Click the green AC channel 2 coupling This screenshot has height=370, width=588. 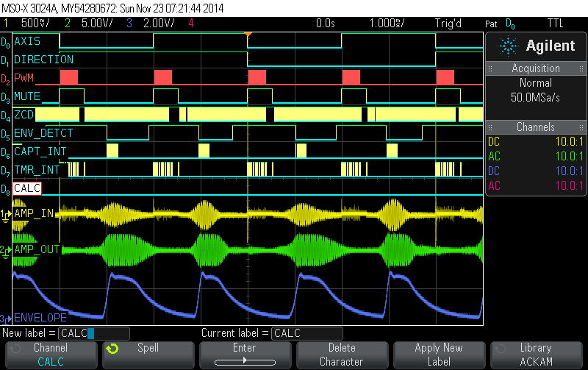click(x=494, y=157)
